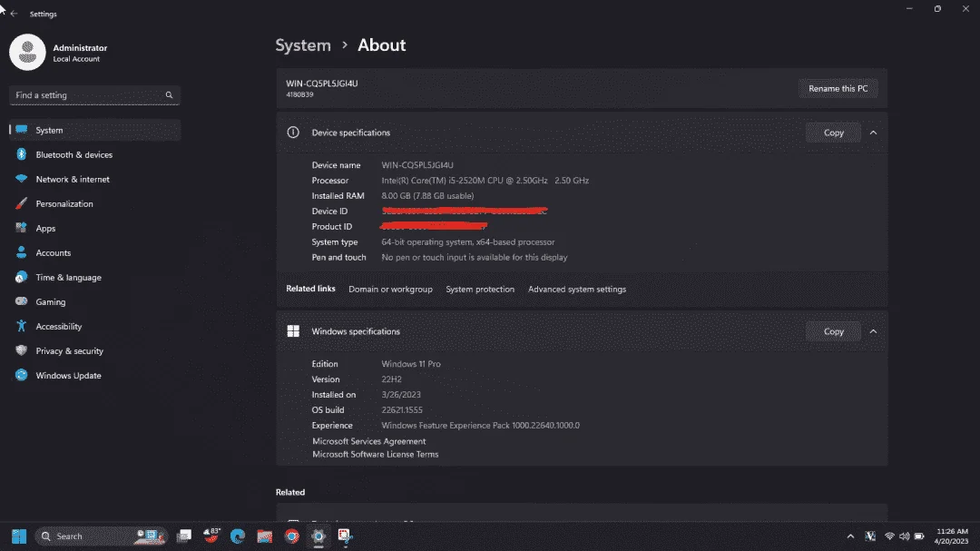Open the Snipping Tool taskbar icon
This screenshot has width=980, height=551.
tap(346, 536)
